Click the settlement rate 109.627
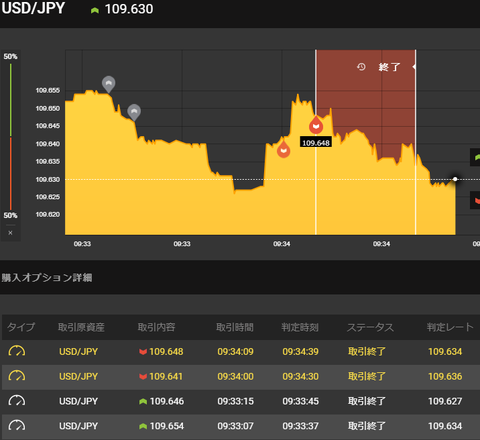The image size is (480, 440). click(x=445, y=401)
